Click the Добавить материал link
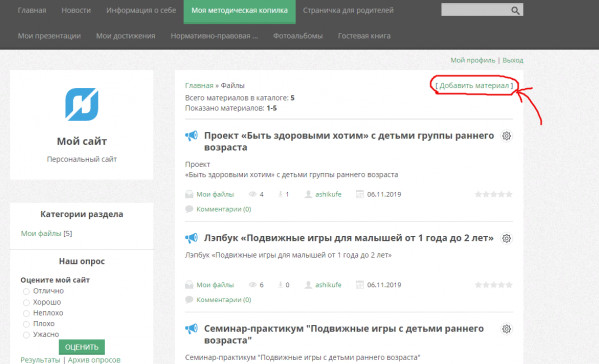The height and width of the screenshot is (364, 599). tap(474, 86)
